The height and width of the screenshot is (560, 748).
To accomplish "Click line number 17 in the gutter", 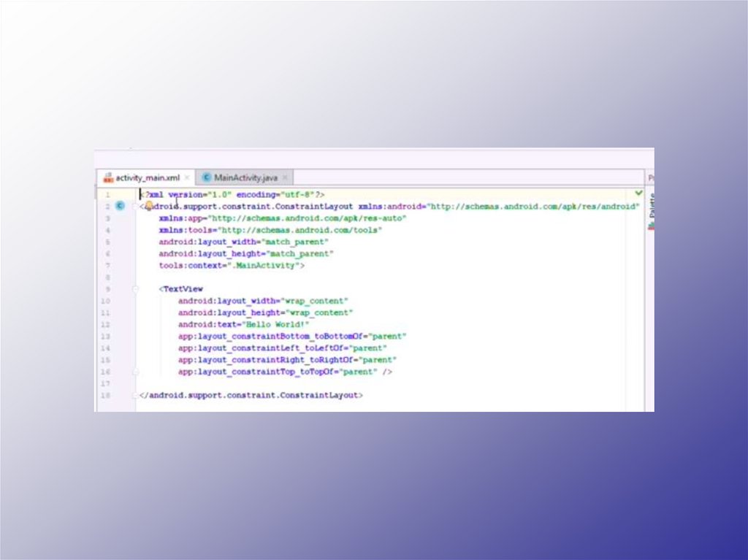I will [x=105, y=383].
